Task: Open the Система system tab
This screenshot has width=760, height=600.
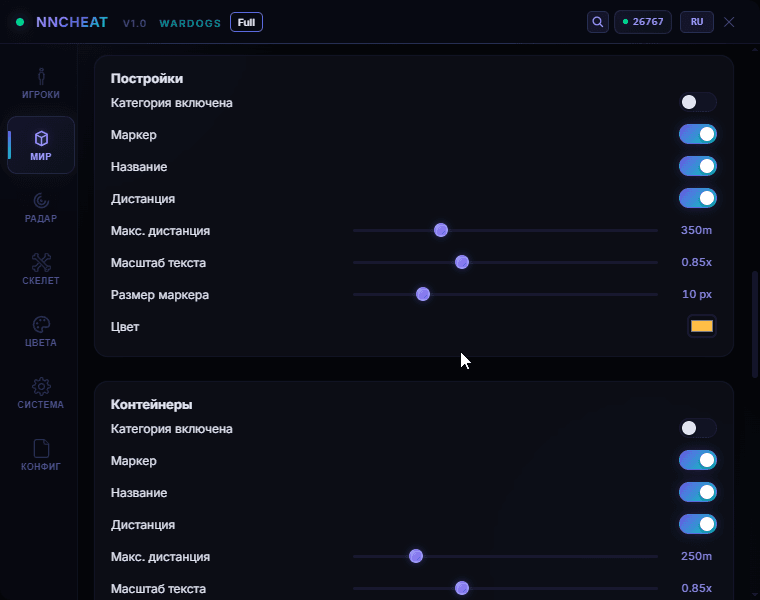Action: click(41, 394)
